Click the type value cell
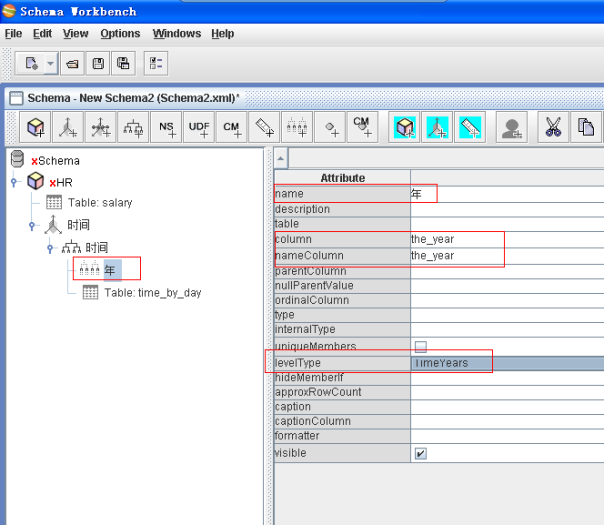This screenshot has width=604, height=525. coord(507,315)
